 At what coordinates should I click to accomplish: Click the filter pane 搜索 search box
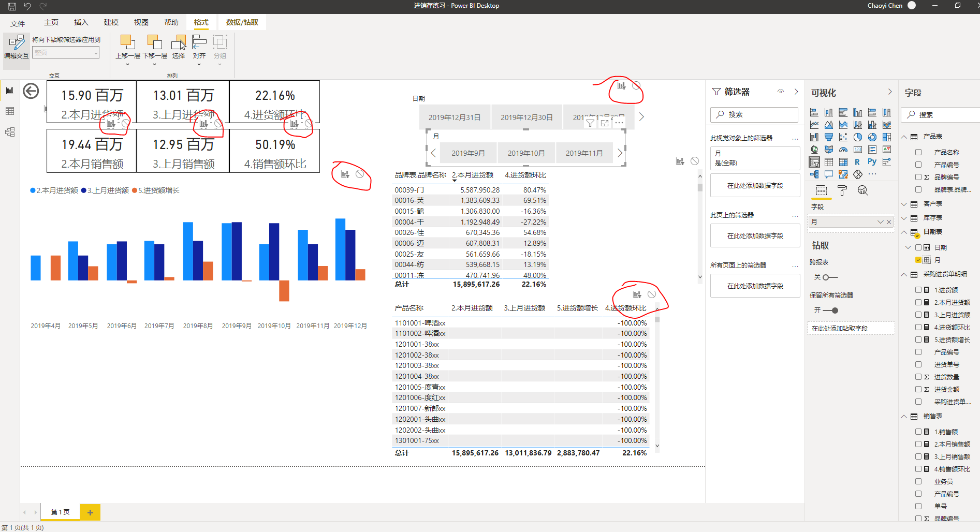[754, 114]
